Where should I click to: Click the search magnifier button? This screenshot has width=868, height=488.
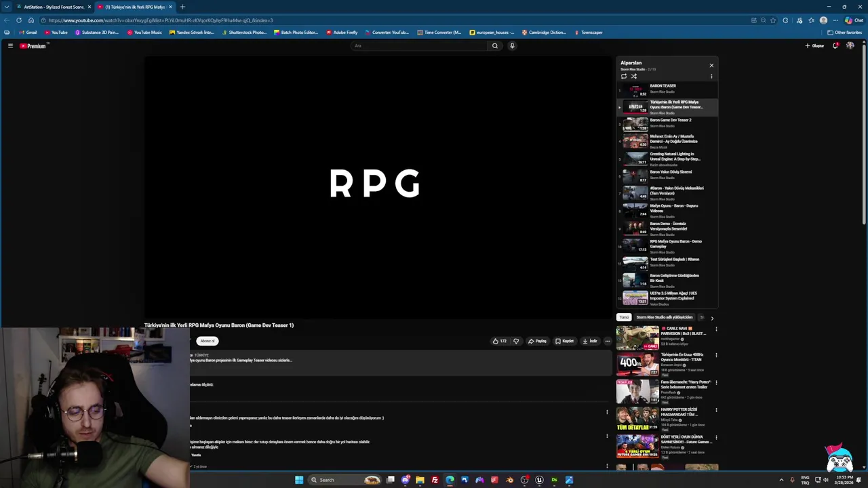pyautogui.click(x=495, y=45)
